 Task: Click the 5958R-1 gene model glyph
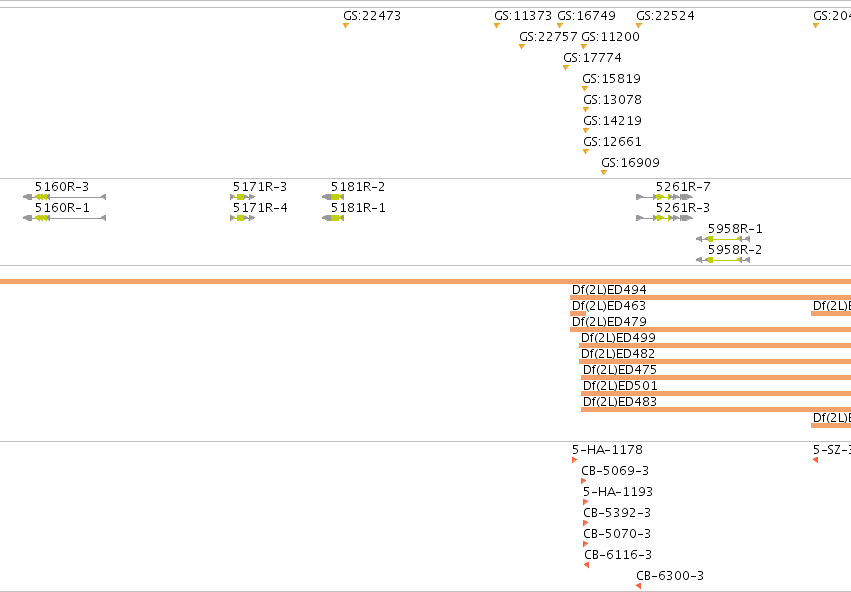point(723,239)
